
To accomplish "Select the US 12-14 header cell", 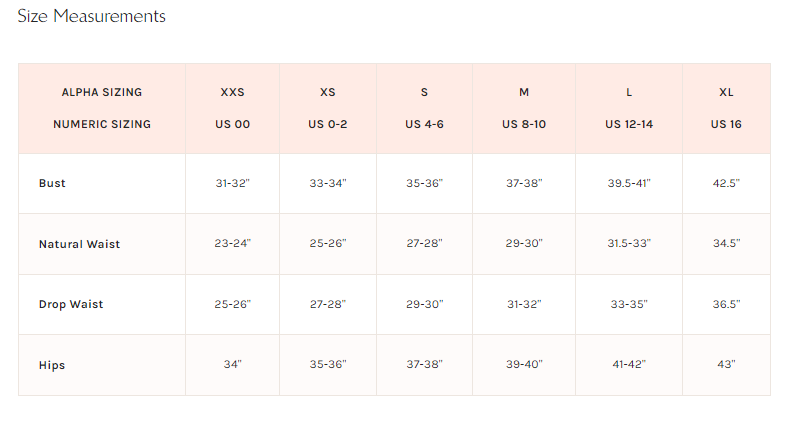I will (x=629, y=124).
